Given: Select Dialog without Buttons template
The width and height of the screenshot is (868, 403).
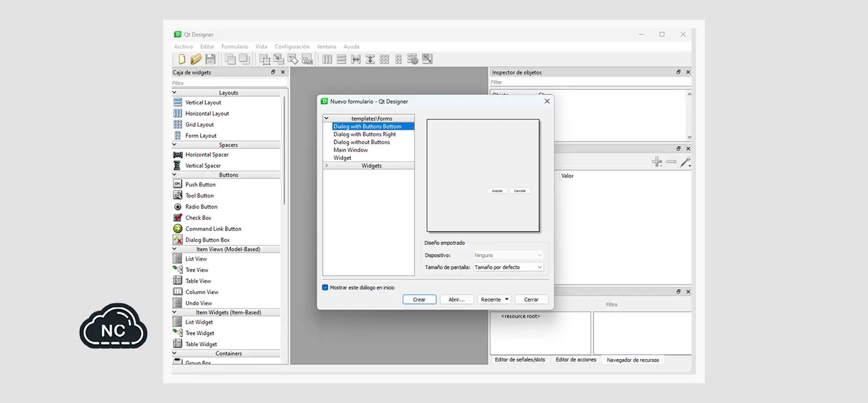Looking at the screenshot, I should (x=362, y=142).
